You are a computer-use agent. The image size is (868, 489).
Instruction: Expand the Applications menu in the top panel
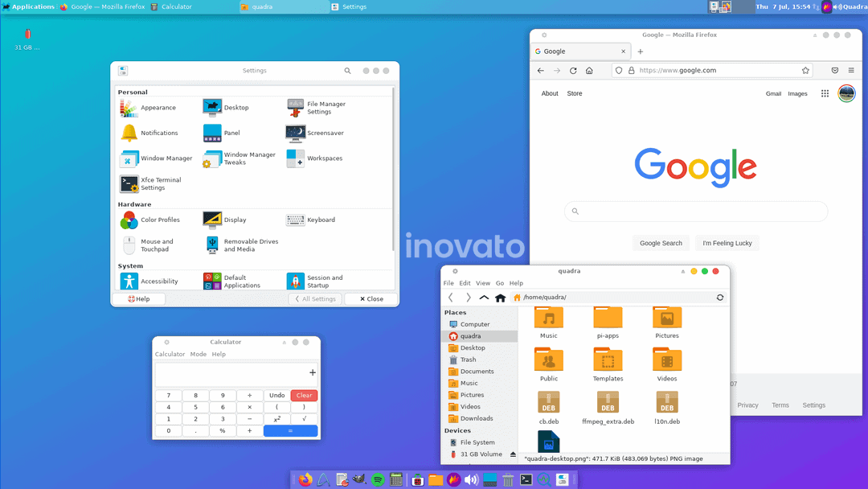tap(31, 6)
